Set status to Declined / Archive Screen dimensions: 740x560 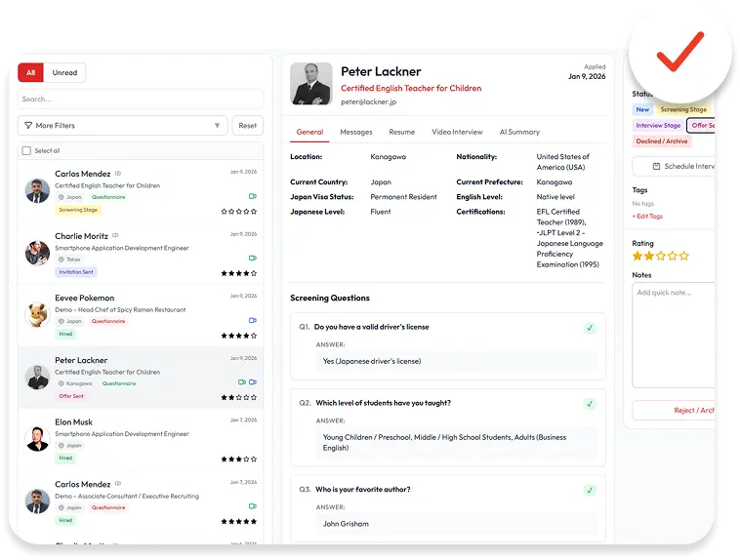point(662,141)
